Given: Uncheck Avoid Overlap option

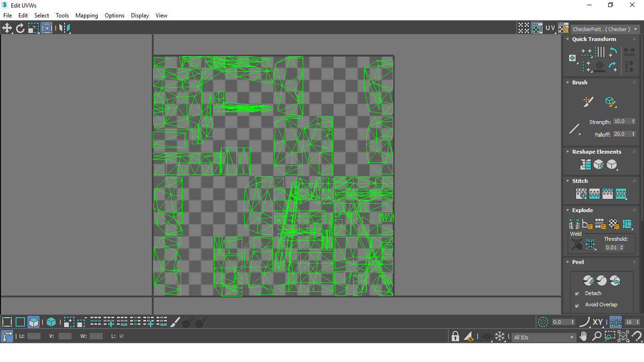Looking at the screenshot, I should coord(577,305).
